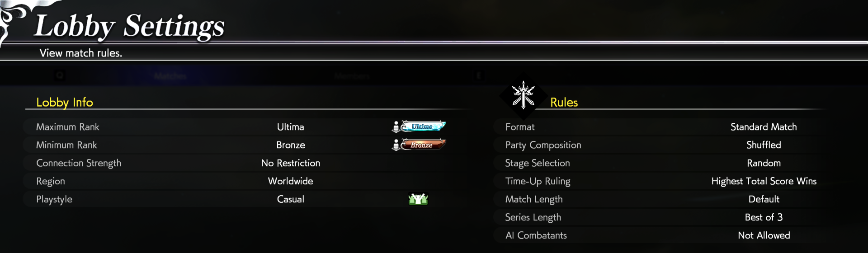Click the green Casual playstyle icon
868x253 pixels.
418,199
